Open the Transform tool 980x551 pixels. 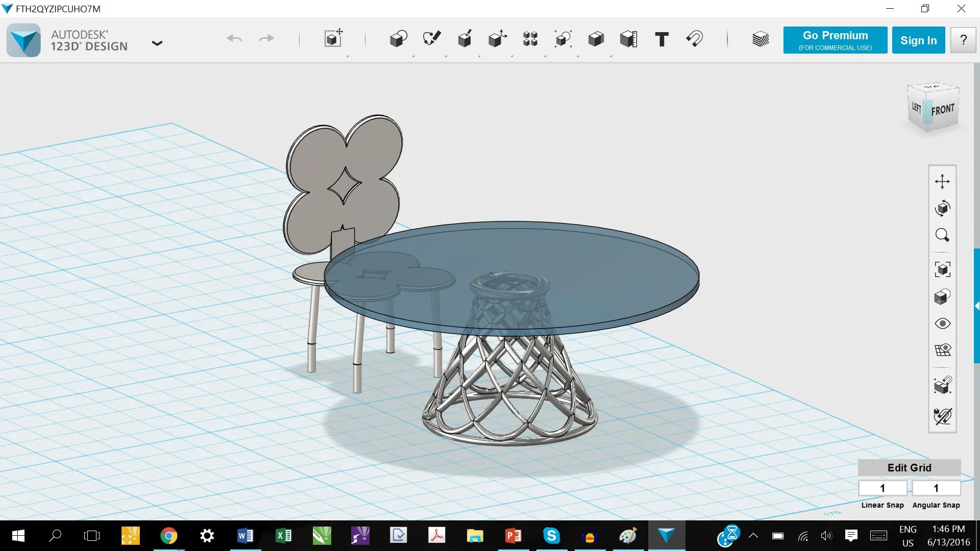(x=333, y=39)
